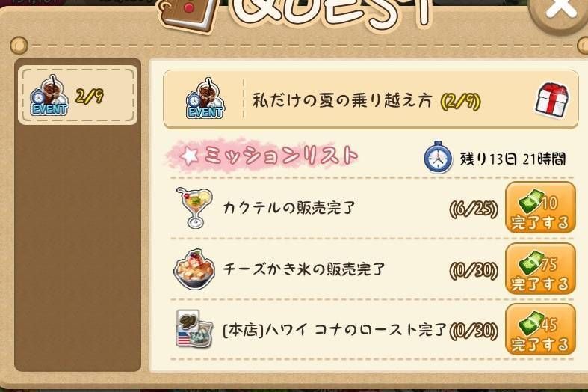
Task: Complete cocktail mission for 10 cash
Action: [x=540, y=207]
